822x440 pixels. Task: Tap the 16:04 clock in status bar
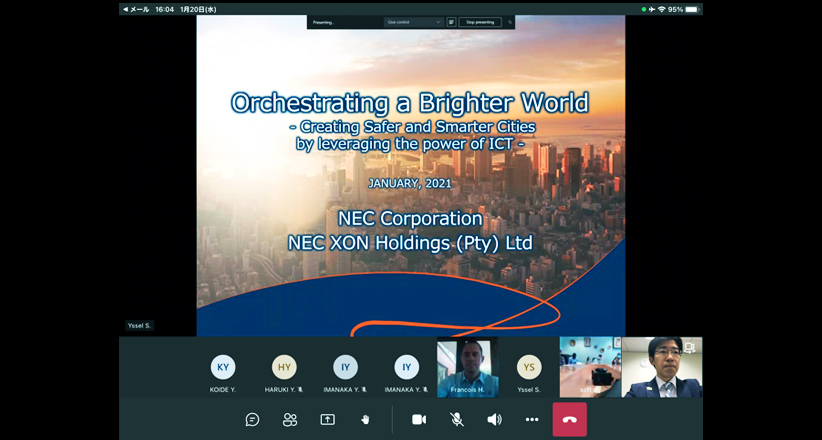tap(165, 9)
